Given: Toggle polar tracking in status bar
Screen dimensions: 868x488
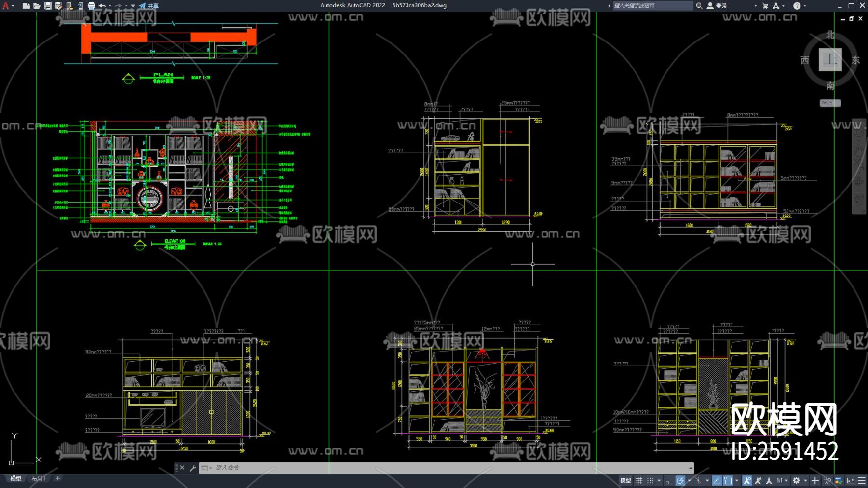Looking at the screenshot, I should click(680, 480).
